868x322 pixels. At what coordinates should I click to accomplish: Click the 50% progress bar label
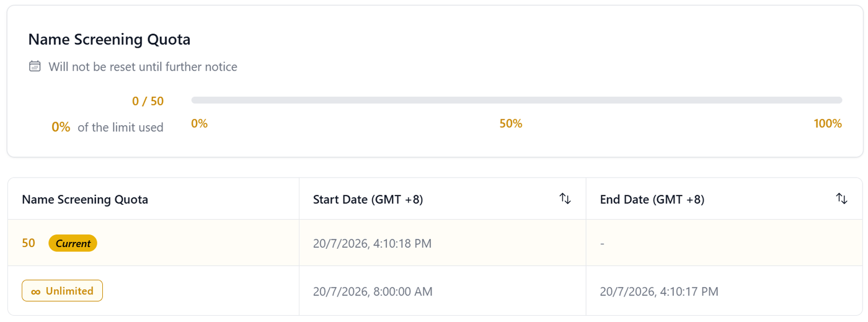pyautogui.click(x=511, y=123)
